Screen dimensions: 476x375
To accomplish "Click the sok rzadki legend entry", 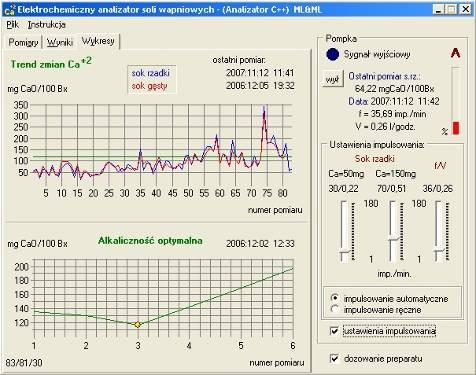I will click(x=150, y=73).
